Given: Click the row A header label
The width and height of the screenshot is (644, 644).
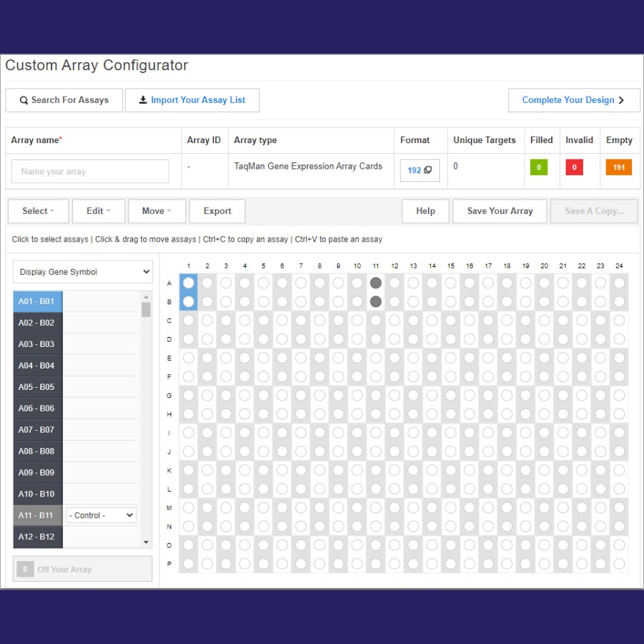Looking at the screenshot, I should [x=169, y=283].
